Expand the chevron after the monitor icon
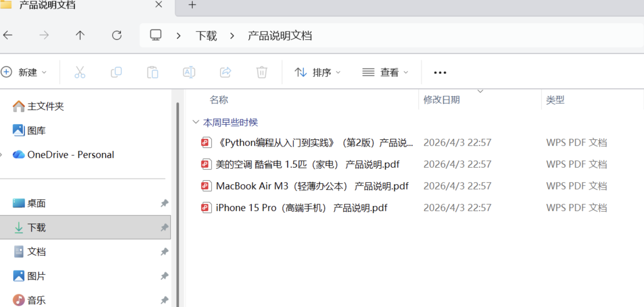Screen dimensions: 644x307 [x=178, y=36]
